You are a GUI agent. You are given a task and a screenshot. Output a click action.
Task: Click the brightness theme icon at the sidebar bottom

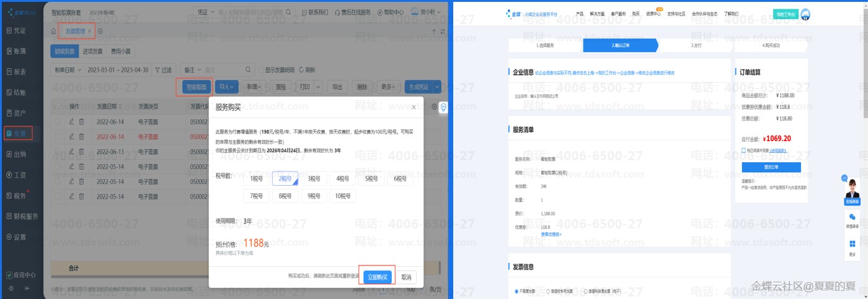coord(11,288)
